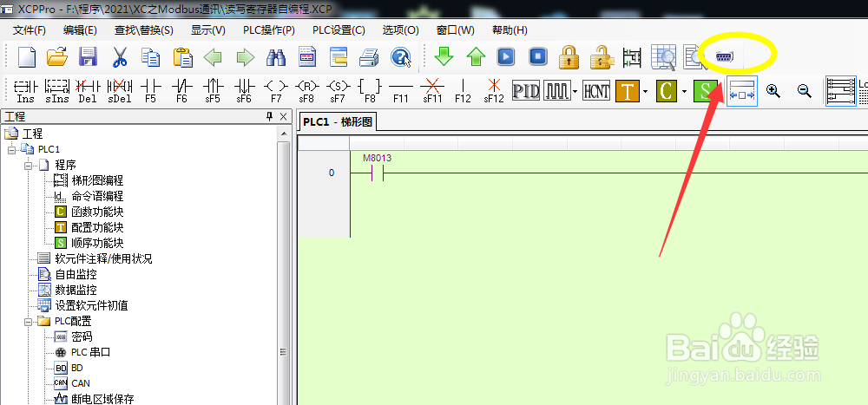868x405 pixels.
Task: Open HCNT high-speed counter configuration
Action: tap(597, 91)
